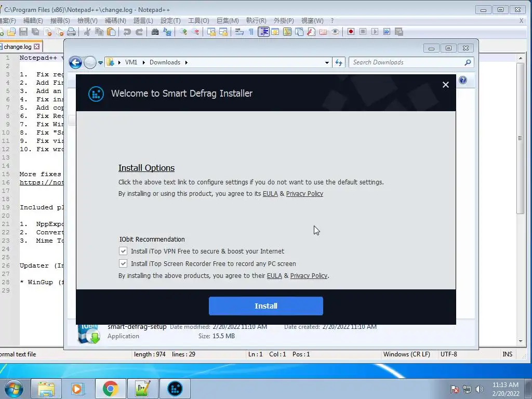Click the Explorer help question mark icon

coord(463,80)
